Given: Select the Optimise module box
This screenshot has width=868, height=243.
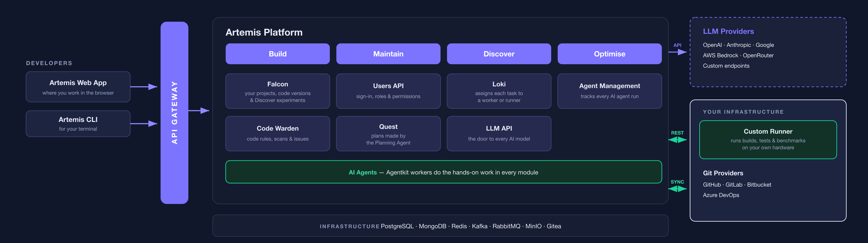Looking at the screenshot, I should click(x=610, y=54).
